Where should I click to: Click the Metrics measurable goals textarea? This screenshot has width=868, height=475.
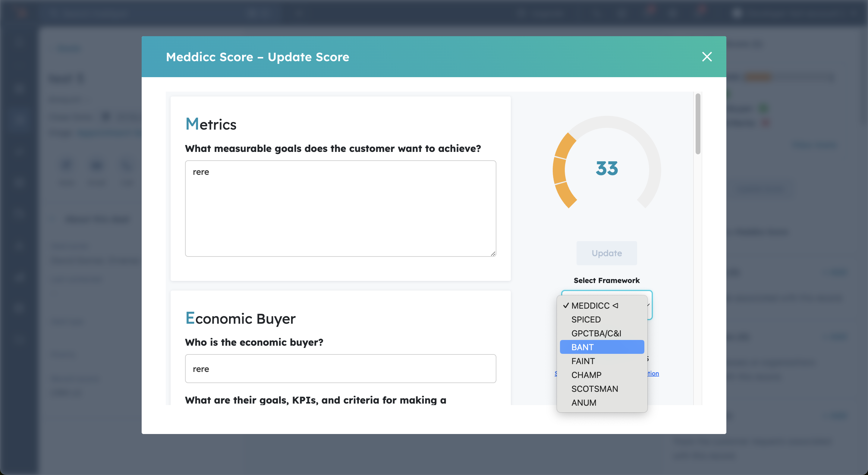[340, 209]
